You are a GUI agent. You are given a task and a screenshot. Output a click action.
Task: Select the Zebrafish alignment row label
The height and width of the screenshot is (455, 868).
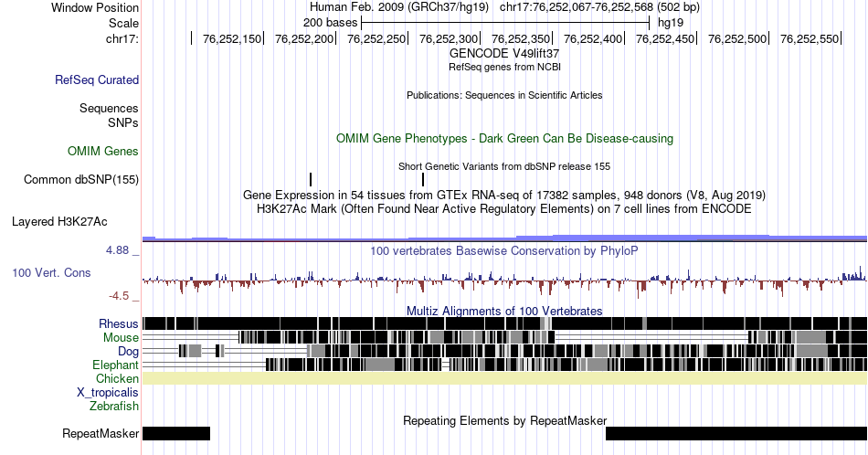click(114, 406)
